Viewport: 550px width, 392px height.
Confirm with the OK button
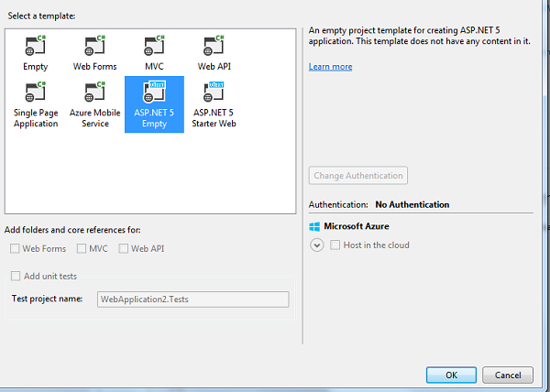pos(451,376)
